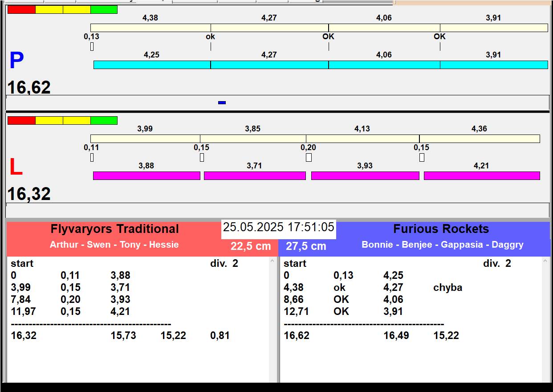553x392 pixels.
Task: Click the Flyvaryors Traditional team name header
Action: [114, 229]
